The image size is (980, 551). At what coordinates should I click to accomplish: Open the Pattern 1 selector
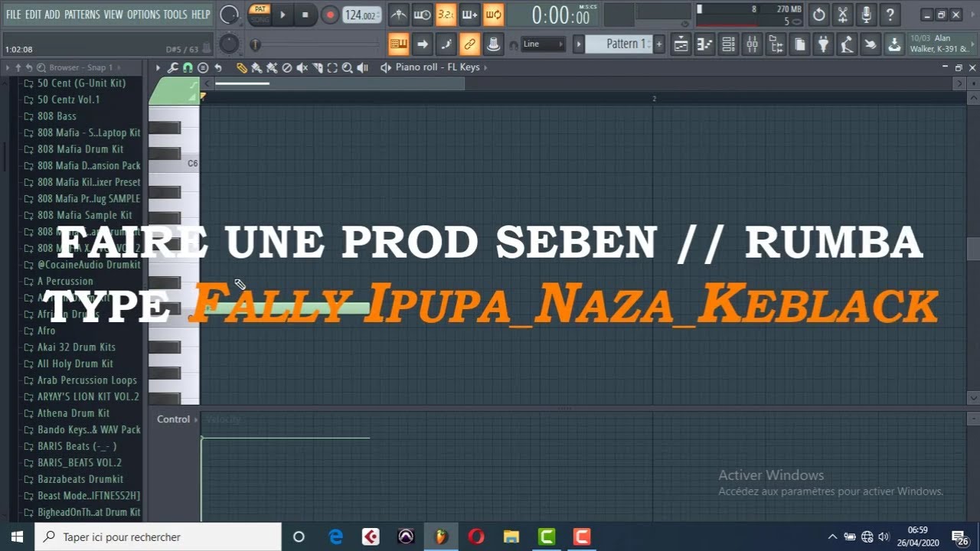coord(619,44)
